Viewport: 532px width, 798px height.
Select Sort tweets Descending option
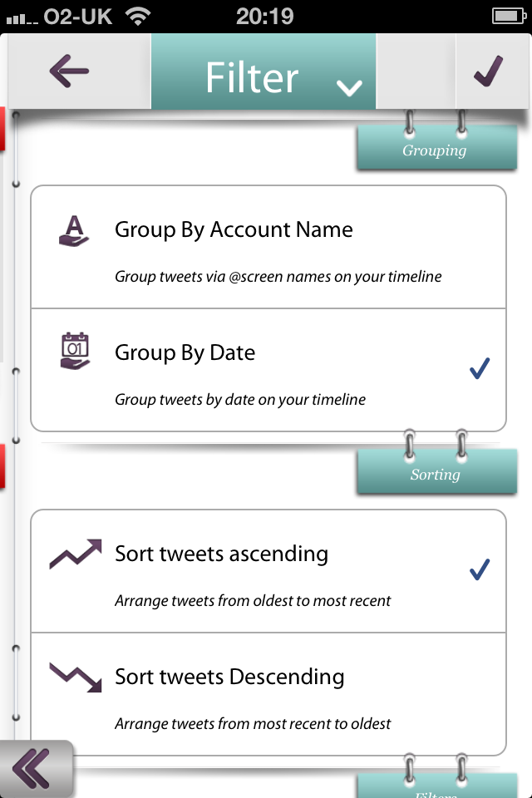pyautogui.click(x=268, y=694)
